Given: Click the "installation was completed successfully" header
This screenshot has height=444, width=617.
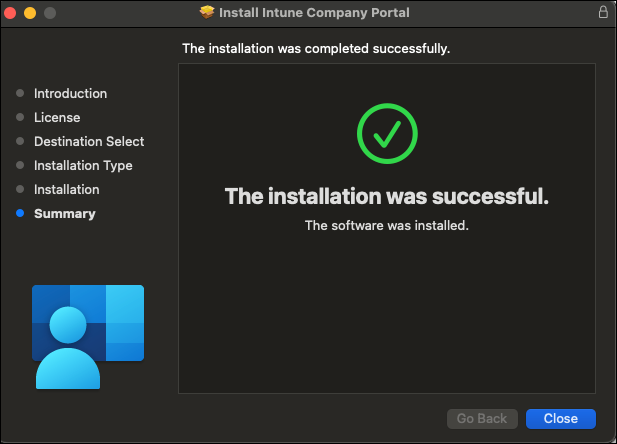Looking at the screenshot, I should tap(316, 48).
